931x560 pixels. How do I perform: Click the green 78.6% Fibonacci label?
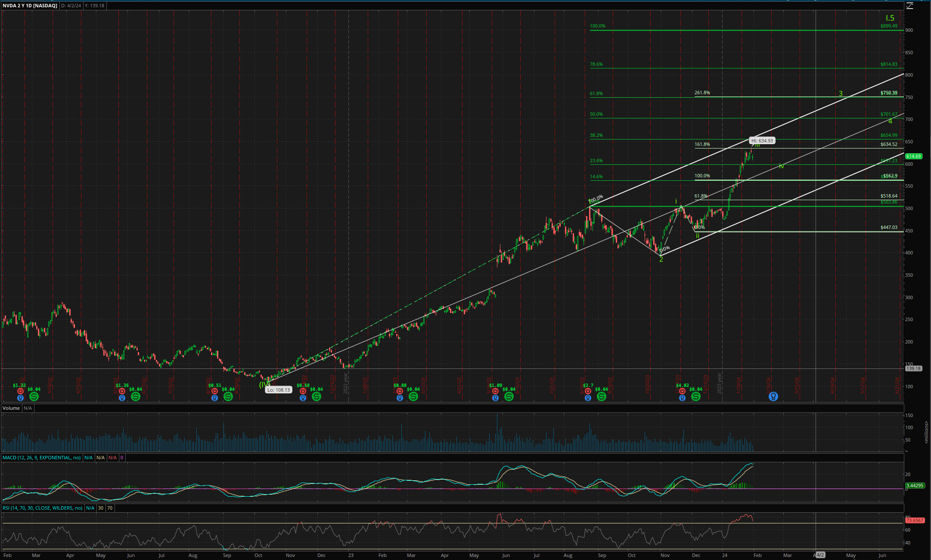(596, 64)
